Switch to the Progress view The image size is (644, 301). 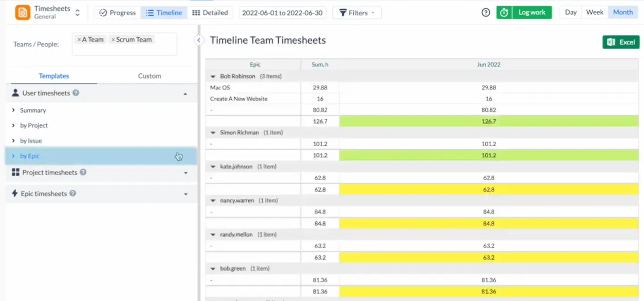pos(117,13)
